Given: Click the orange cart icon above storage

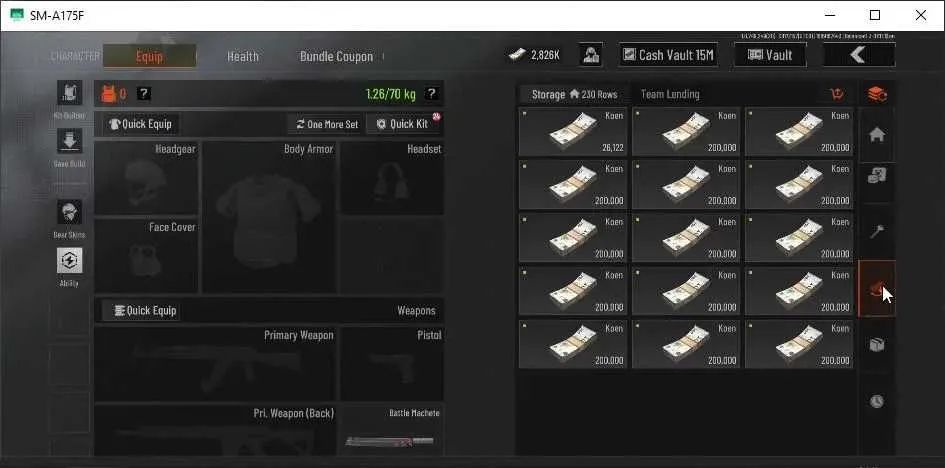Looking at the screenshot, I should point(837,94).
